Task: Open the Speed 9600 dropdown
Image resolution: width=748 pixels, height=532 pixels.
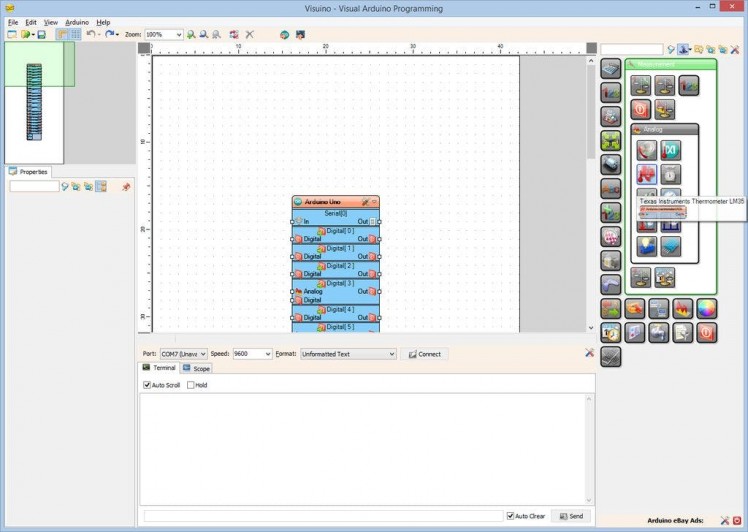Action: 252,354
